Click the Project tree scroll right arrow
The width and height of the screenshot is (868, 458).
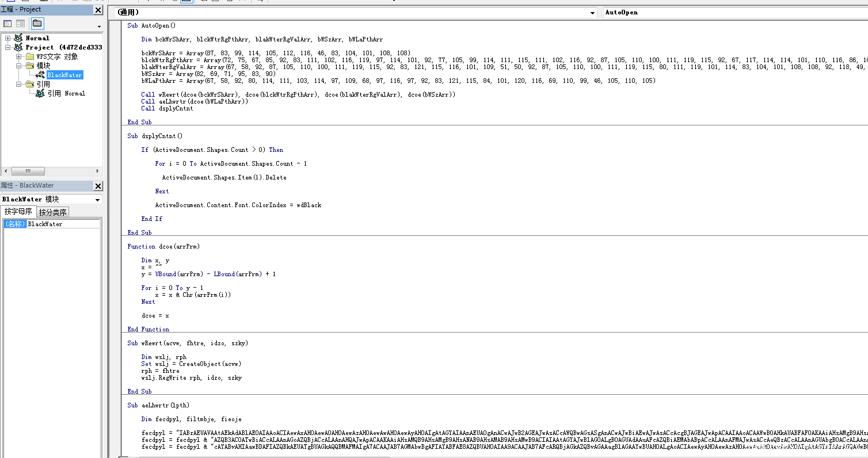coord(97,171)
